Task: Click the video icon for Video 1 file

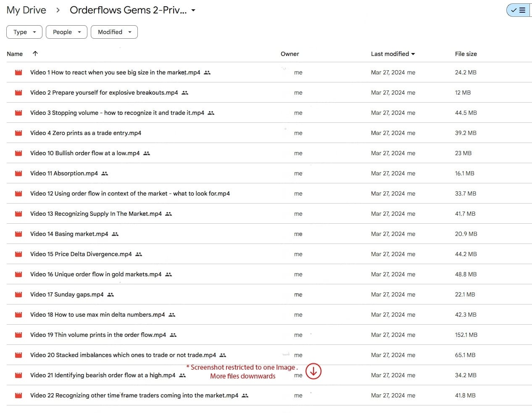Action: tap(18, 72)
